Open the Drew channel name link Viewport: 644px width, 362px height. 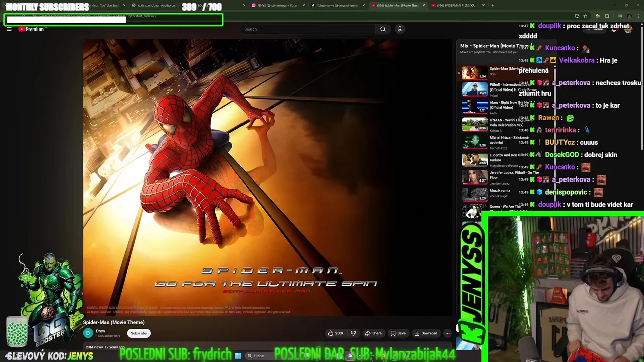101,331
